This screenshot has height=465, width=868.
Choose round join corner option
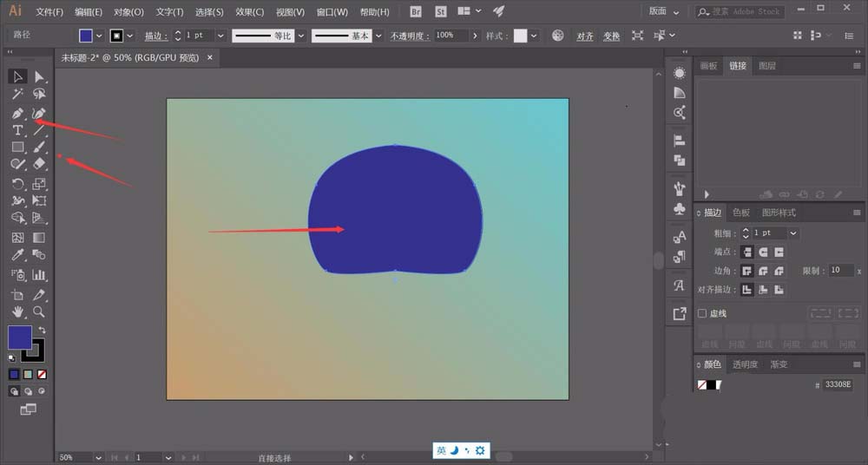tap(763, 271)
